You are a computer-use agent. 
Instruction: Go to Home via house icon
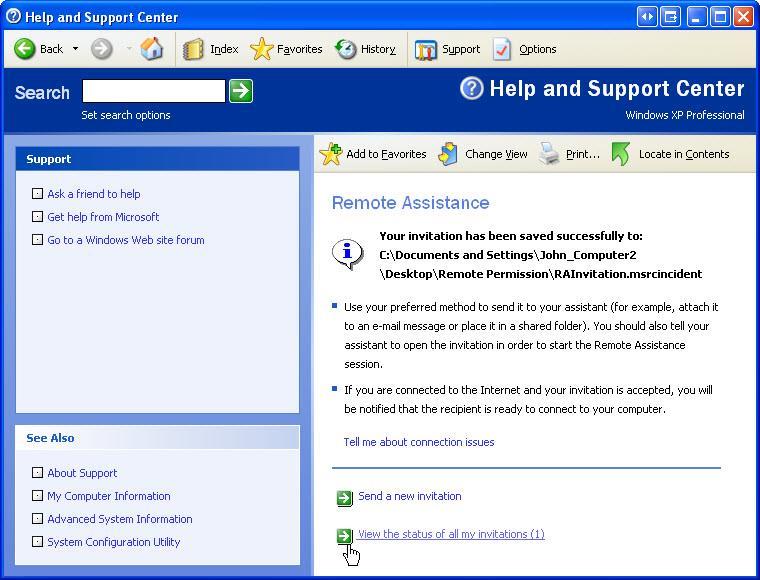coord(152,48)
